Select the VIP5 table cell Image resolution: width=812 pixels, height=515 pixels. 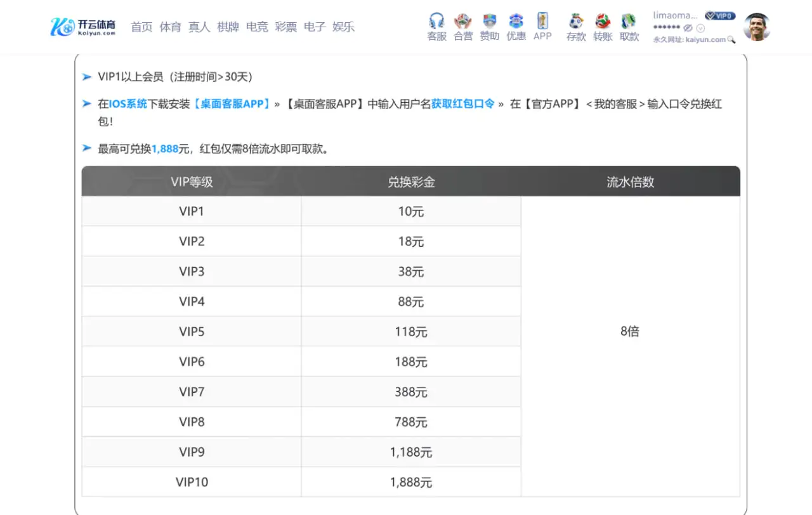(192, 332)
